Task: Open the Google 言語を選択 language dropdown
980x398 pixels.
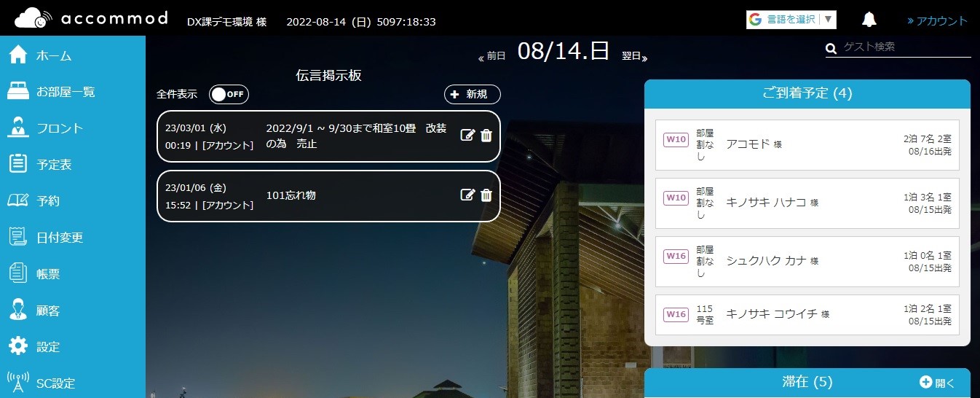Action: coord(791,20)
